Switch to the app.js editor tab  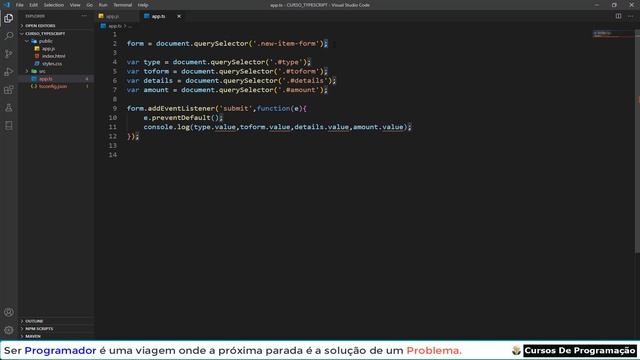click(117, 16)
